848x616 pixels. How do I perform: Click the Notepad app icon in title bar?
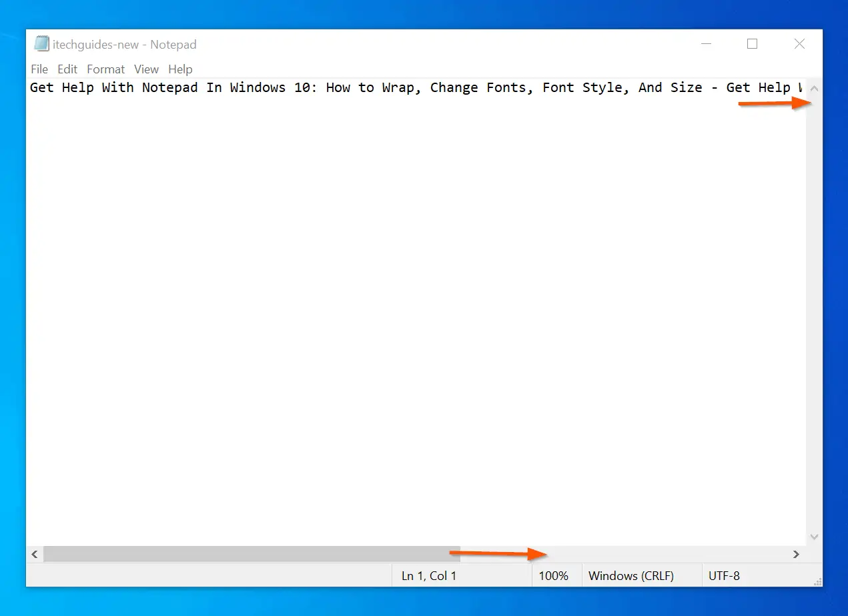coord(41,44)
